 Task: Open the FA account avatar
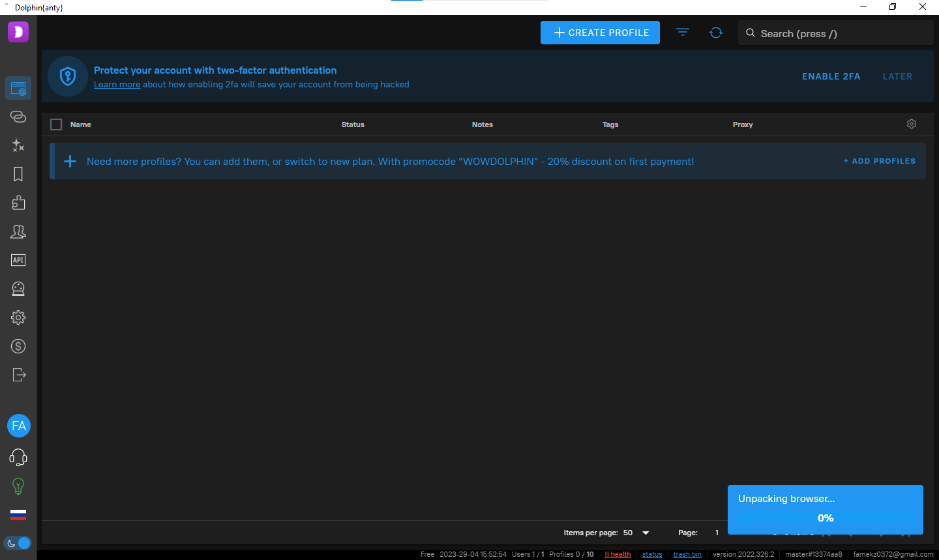19,426
